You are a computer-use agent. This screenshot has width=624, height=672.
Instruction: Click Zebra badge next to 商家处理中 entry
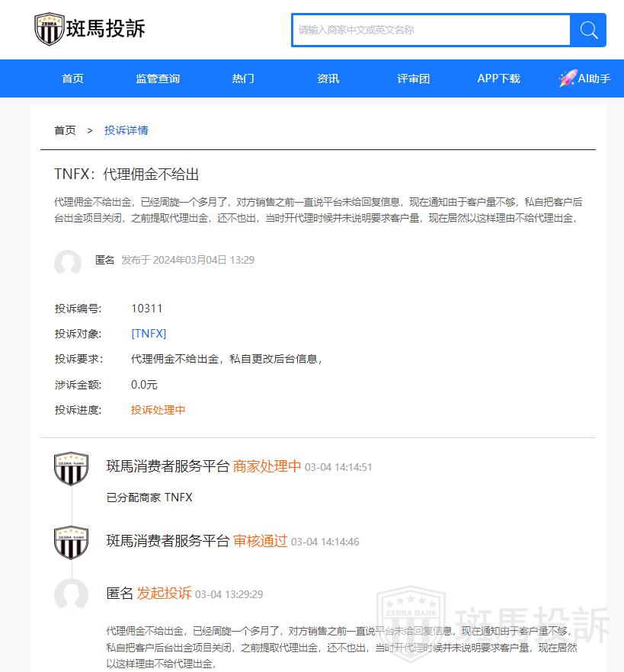click(71, 469)
